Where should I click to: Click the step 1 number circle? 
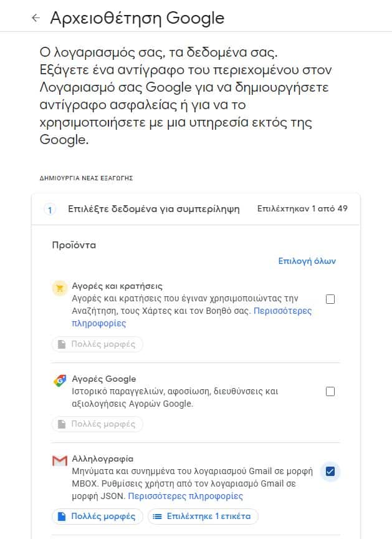click(x=50, y=210)
